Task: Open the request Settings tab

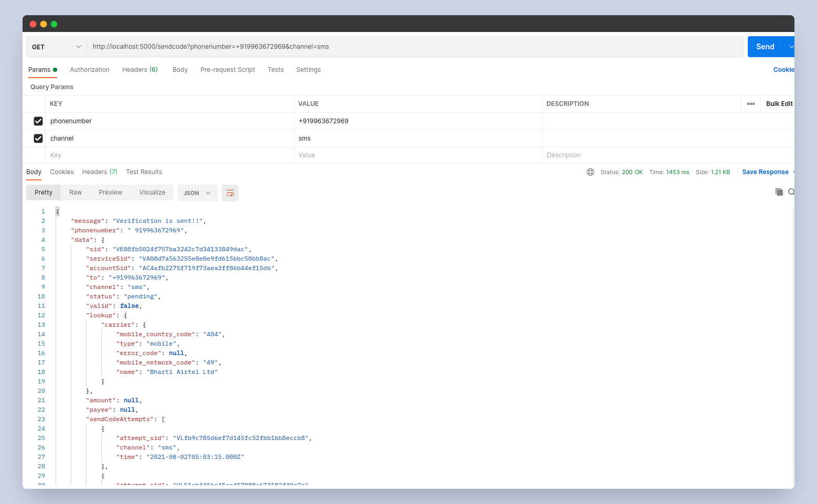Action: [308, 70]
